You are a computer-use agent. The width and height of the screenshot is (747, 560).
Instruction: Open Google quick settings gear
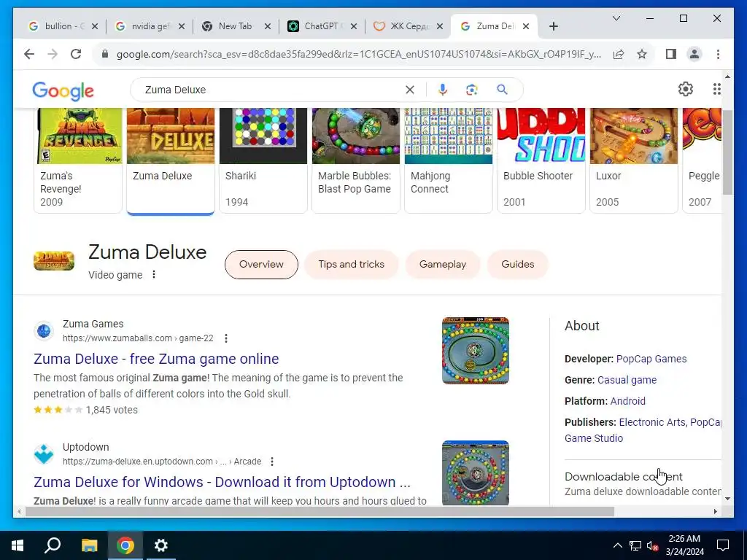pos(685,89)
